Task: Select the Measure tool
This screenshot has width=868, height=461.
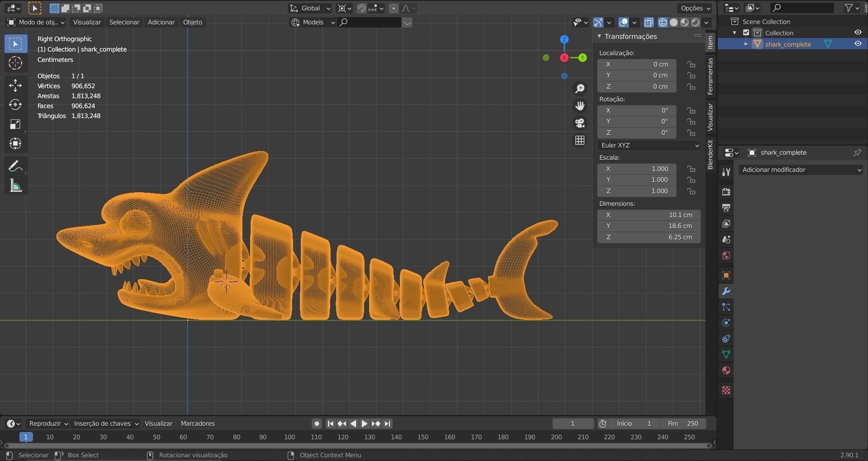Action: pyautogui.click(x=15, y=185)
